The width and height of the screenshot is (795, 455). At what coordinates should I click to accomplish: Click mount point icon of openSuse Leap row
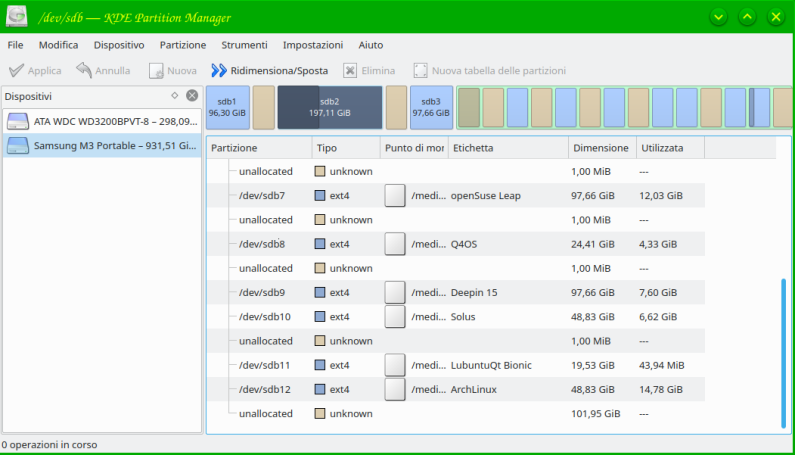(395, 196)
